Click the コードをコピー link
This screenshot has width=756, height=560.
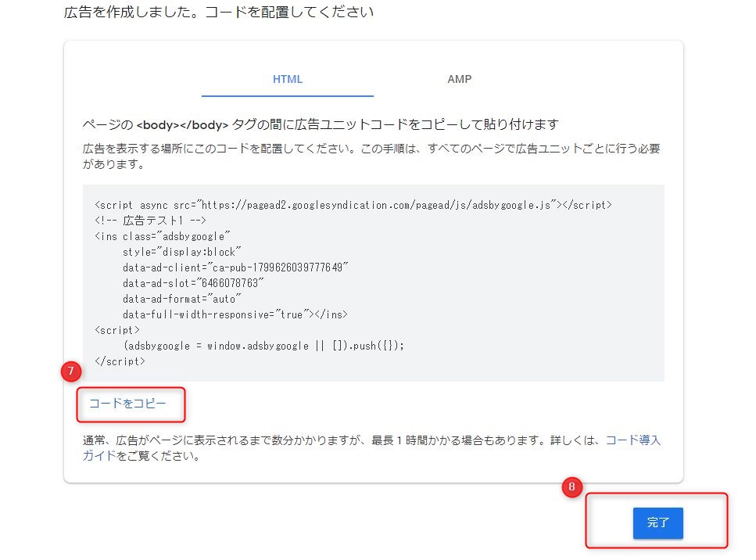[x=127, y=404]
